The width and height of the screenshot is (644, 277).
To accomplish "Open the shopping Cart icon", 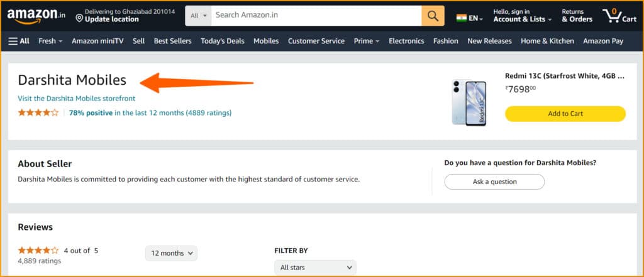I will (x=619, y=16).
